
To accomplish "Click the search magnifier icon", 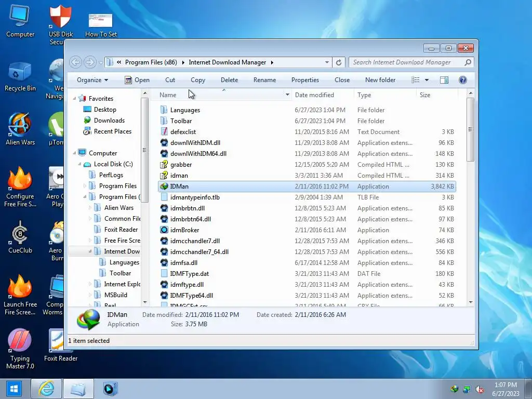I will (x=468, y=62).
